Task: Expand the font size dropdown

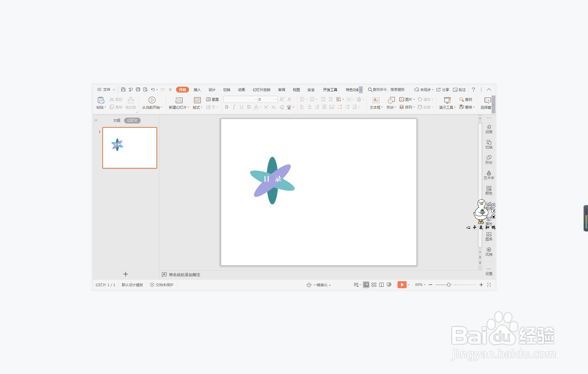Action: tap(276, 100)
